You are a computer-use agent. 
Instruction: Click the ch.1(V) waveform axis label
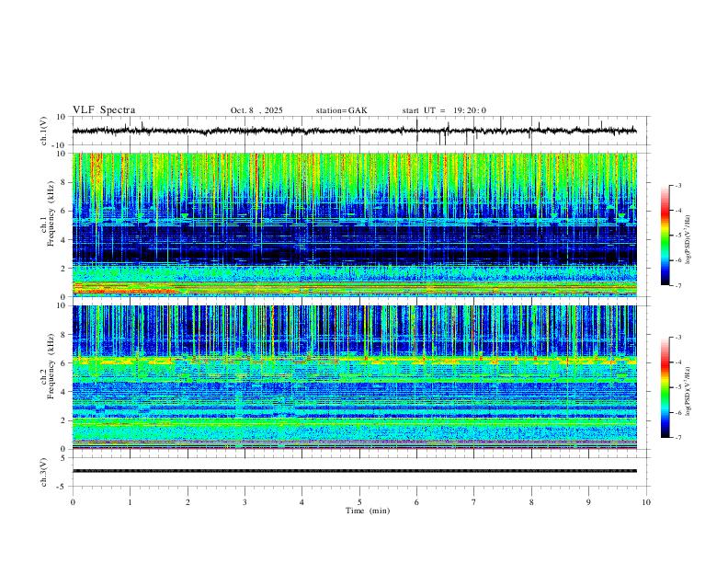point(44,131)
